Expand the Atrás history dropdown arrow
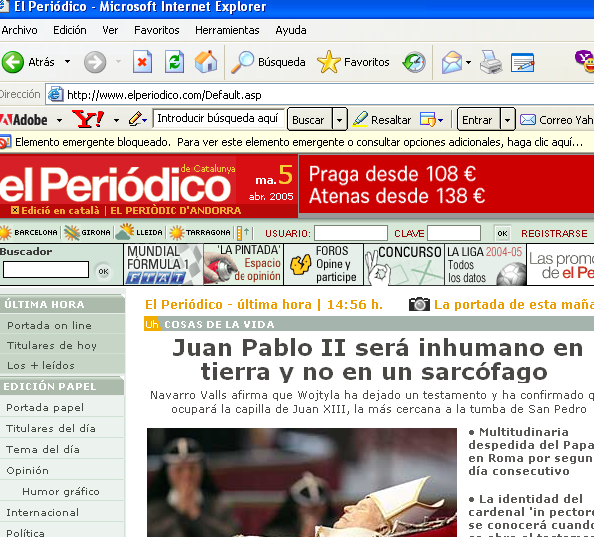The height and width of the screenshot is (537, 594). click(67, 61)
